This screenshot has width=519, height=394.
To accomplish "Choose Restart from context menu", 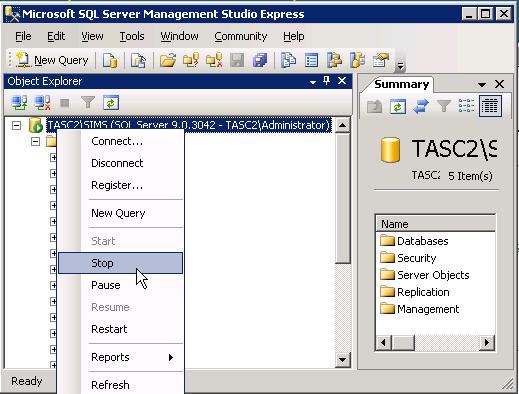I will (120, 329).
